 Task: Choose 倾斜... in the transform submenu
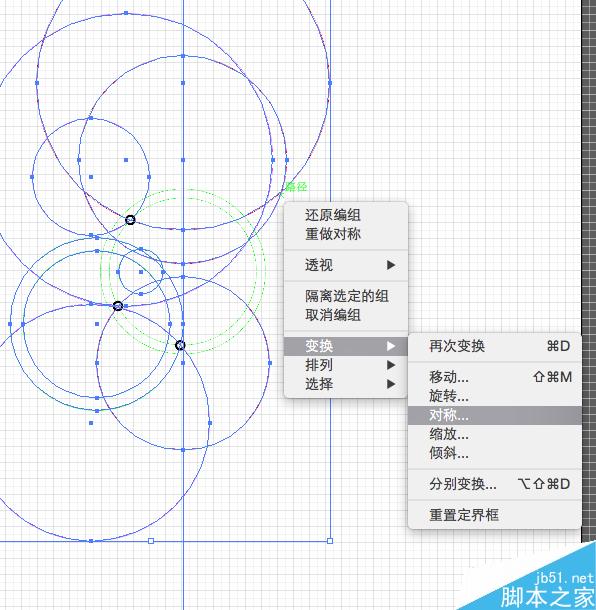click(x=494, y=453)
